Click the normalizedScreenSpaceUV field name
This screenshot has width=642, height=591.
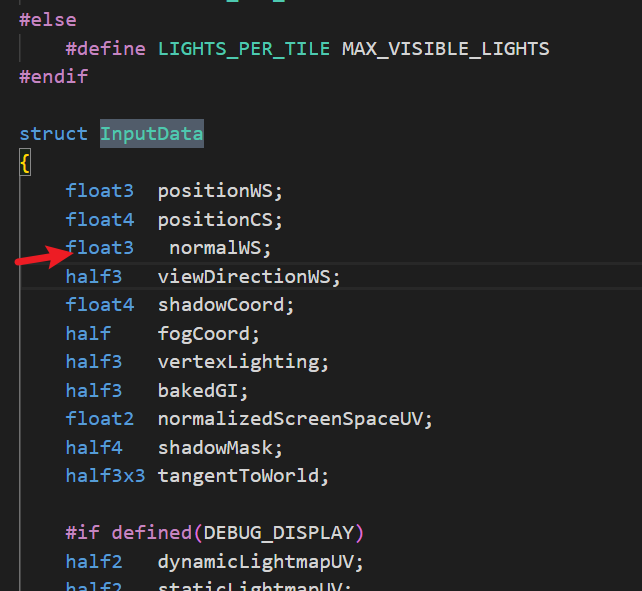(295, 419)
